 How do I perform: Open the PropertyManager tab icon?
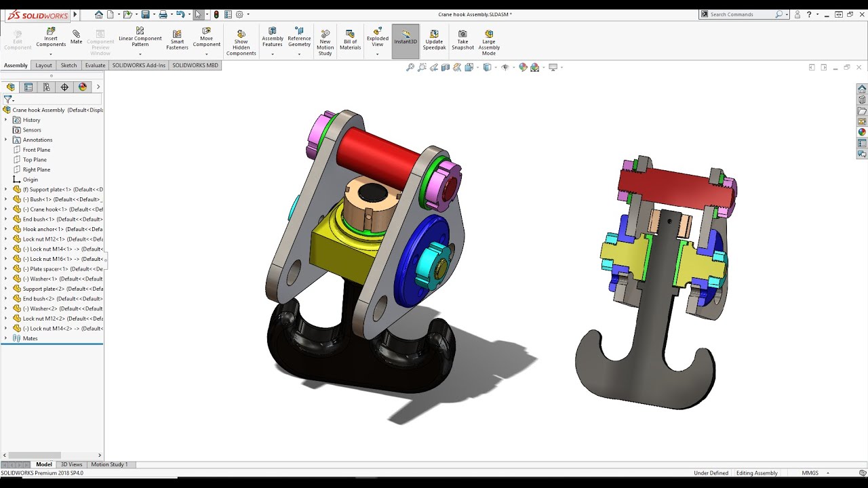pyautogui.click(x=28, y=87)
